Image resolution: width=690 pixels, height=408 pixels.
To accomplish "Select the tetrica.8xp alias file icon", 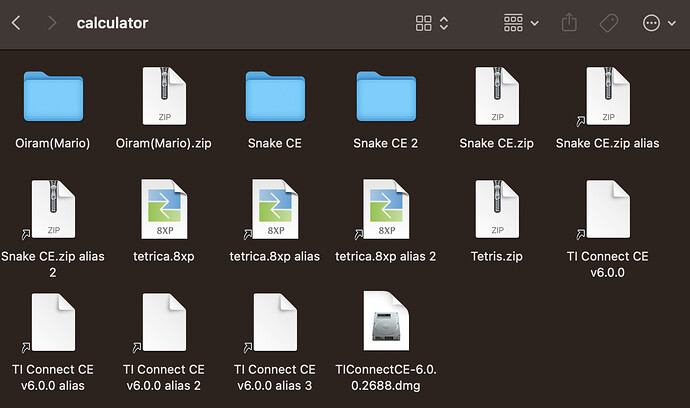I will click(275, 209).
